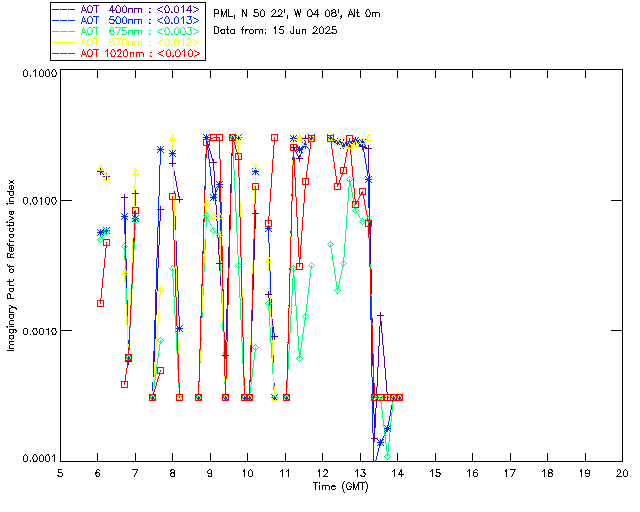Click the 'Time (GMT)' x-axis title
This screenshot has height=512, width=640.
[341, 486]
